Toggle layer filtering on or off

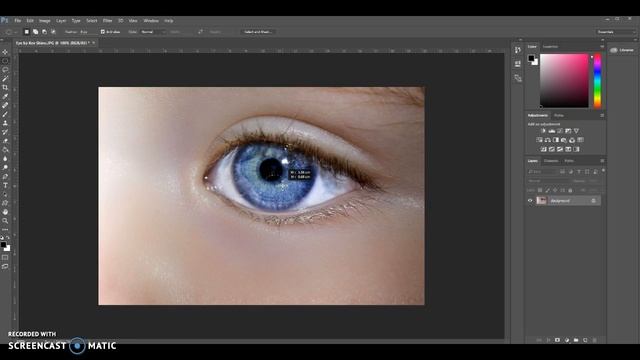tap(603, 171)
